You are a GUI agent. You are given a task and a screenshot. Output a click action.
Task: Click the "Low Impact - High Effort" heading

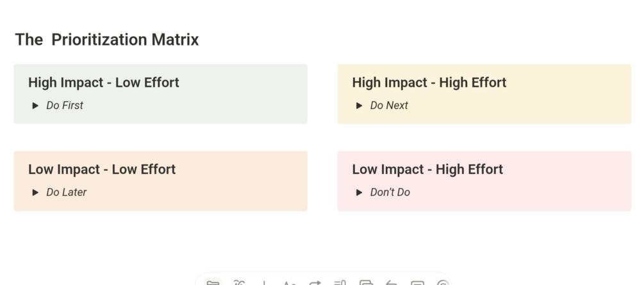point(427,169)
